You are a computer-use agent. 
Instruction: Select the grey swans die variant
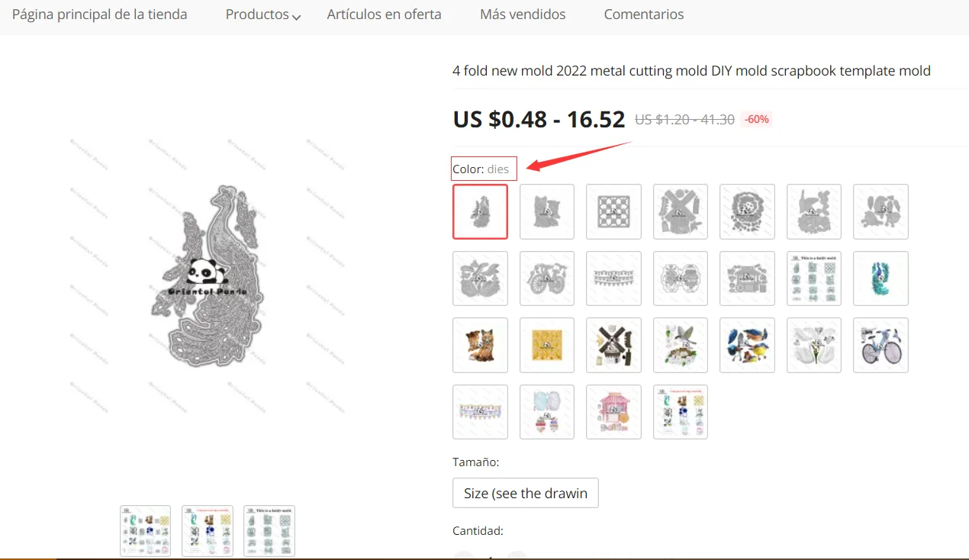480,278
